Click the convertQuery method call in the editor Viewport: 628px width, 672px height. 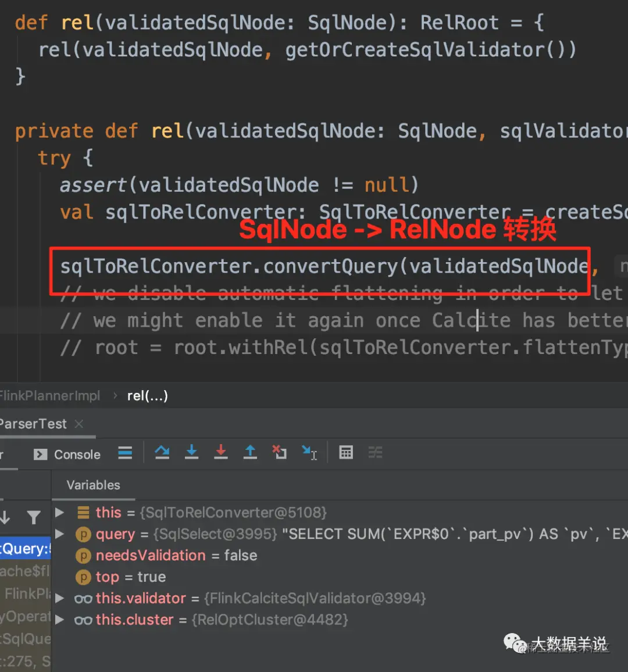(x=330, y=267)
